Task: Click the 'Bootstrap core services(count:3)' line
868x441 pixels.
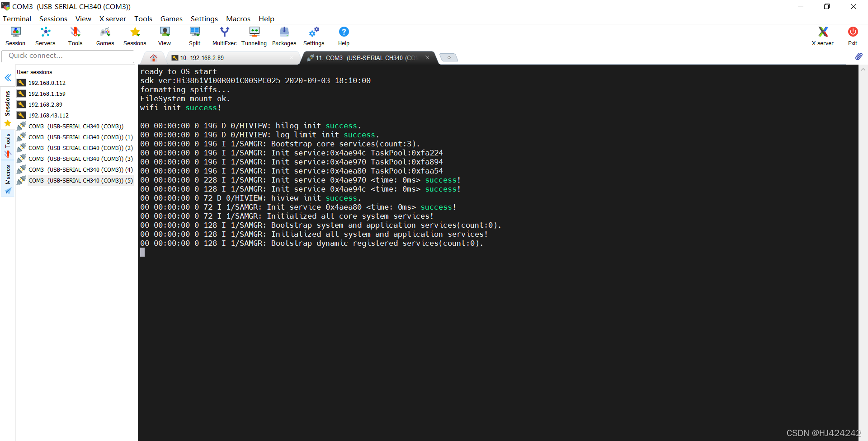Action: 280,144
